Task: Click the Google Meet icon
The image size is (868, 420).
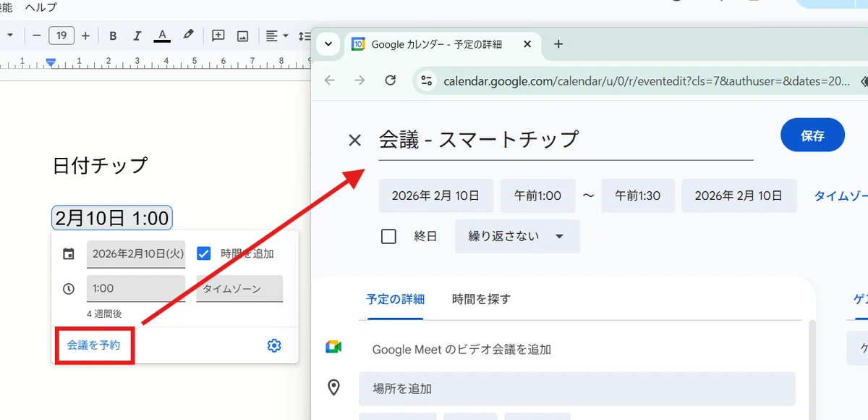Action: [x=333, y=346]
